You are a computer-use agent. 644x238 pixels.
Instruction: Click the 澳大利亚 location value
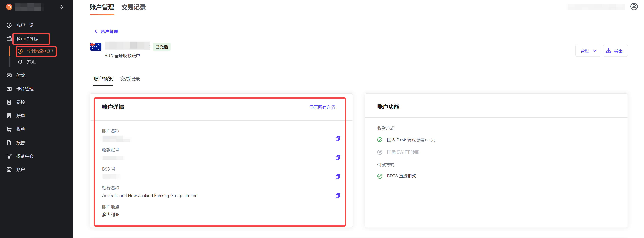point(110,215)
